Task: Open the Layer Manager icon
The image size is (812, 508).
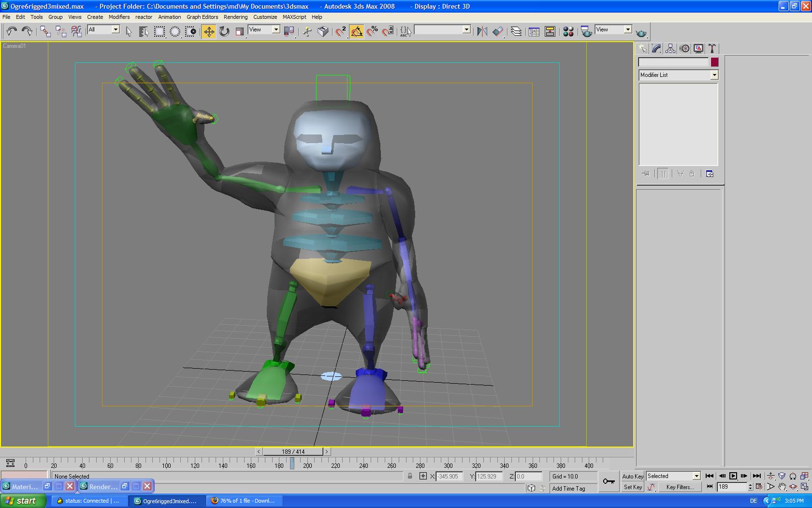Action: [x=516, y=31]
